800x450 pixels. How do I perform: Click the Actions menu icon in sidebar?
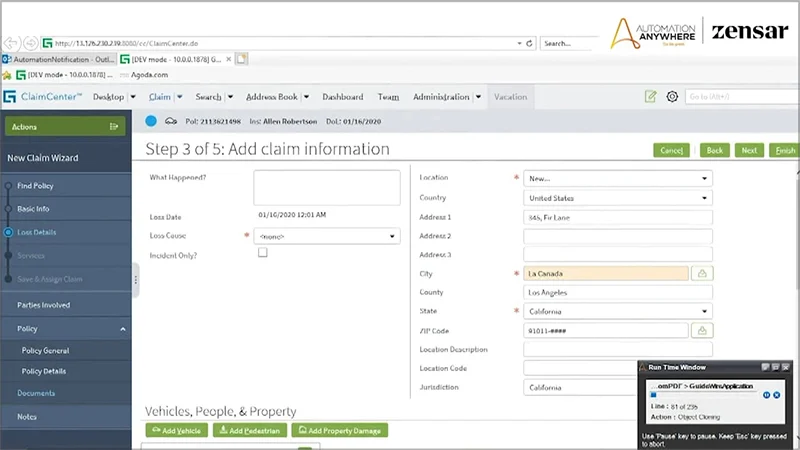pyautogui.click(x=114, y=127)
